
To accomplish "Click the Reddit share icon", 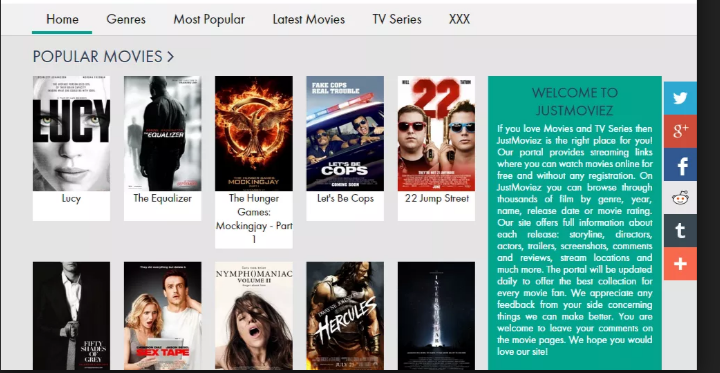I will (x=680, y=198).
